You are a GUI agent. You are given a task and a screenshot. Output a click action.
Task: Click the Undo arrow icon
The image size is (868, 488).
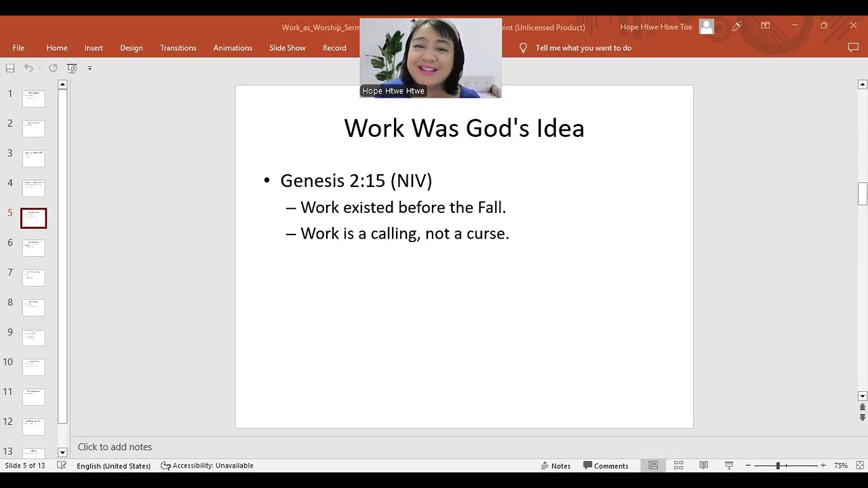[28, 68]
